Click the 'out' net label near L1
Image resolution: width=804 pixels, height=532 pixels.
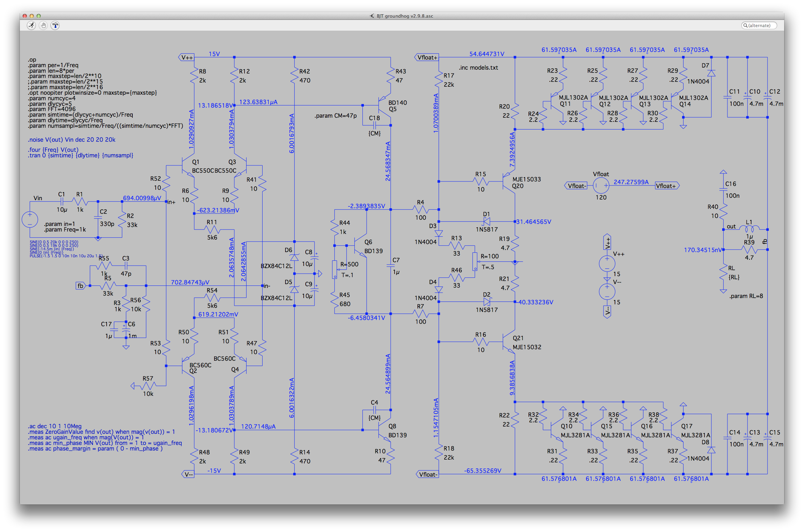pos(731,226)
